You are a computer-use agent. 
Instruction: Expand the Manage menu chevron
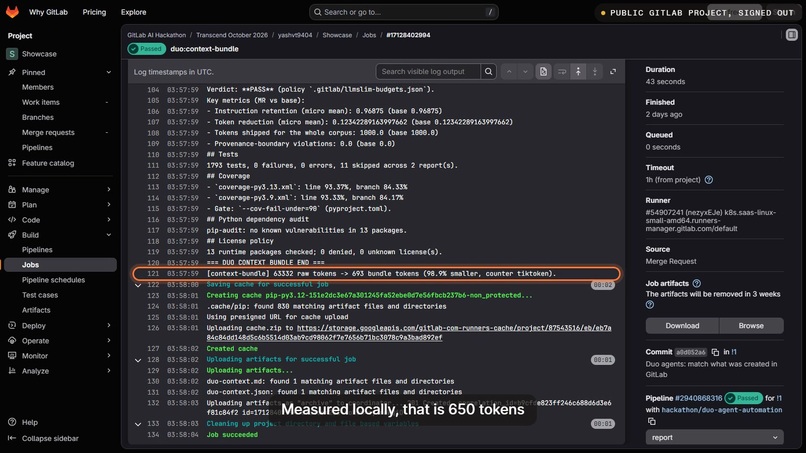[x=108, y=190]
